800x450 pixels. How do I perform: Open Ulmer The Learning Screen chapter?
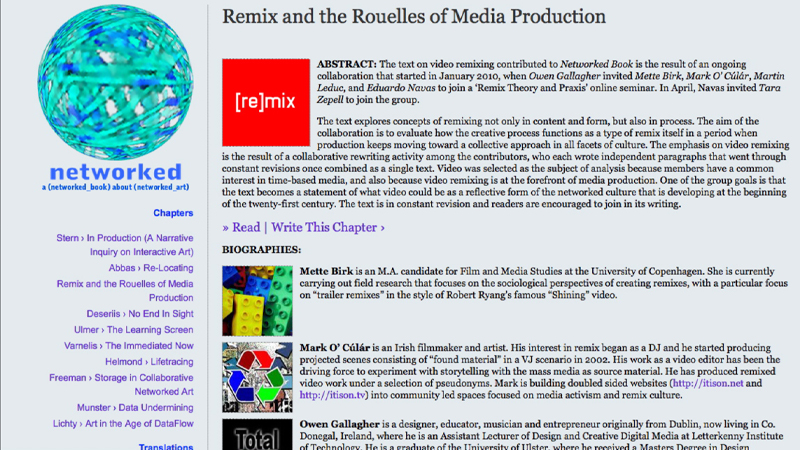click(134, 330)
